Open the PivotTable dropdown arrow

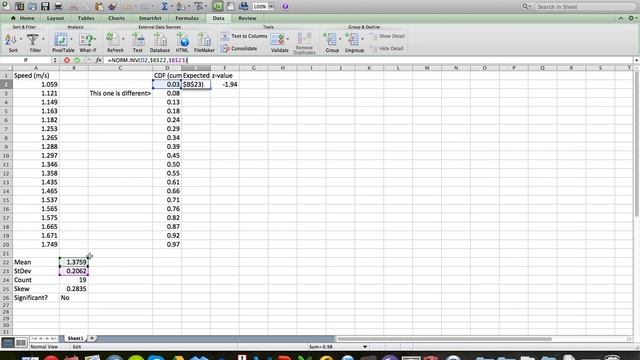tap(71, 40)
